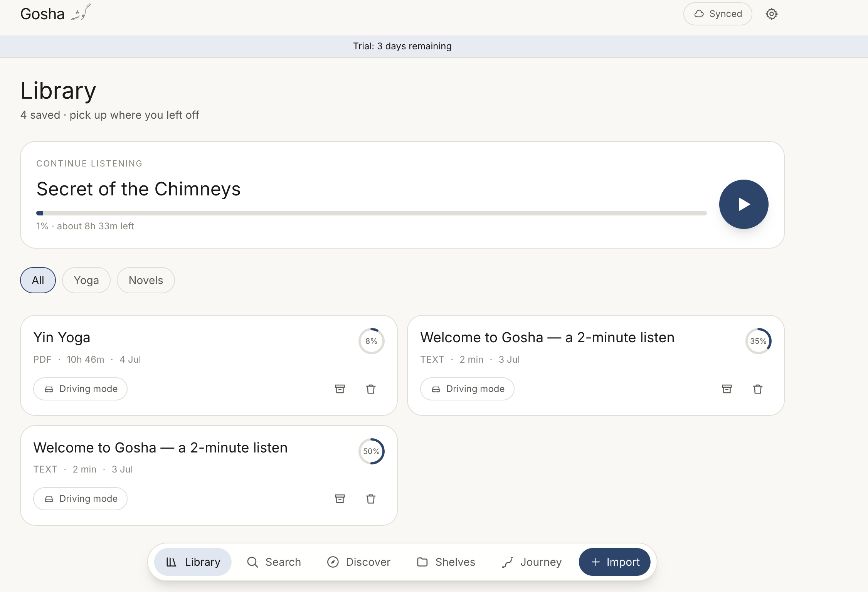Open the 35% Welcome to Gosha title
This screenshot has width=868, height=592.
coord(547,337)
